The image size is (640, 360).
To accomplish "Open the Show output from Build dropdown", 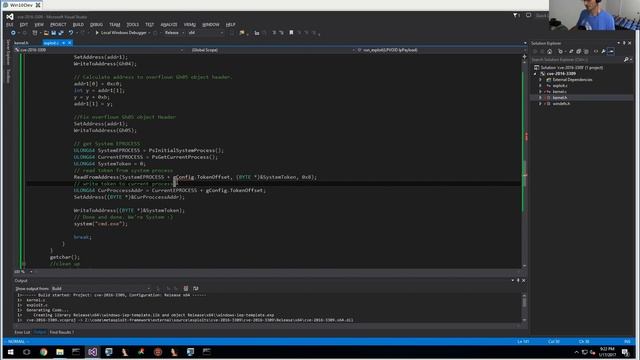I will [x=101, y=289].
